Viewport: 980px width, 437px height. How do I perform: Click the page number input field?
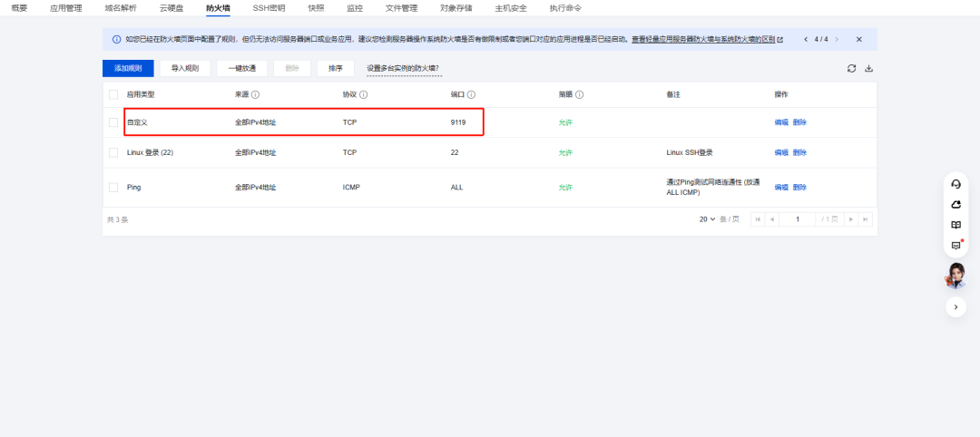799,219
